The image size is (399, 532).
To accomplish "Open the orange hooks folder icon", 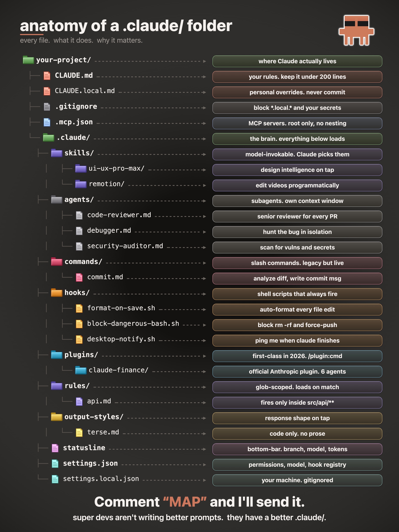I will click(x=57, y=293).
